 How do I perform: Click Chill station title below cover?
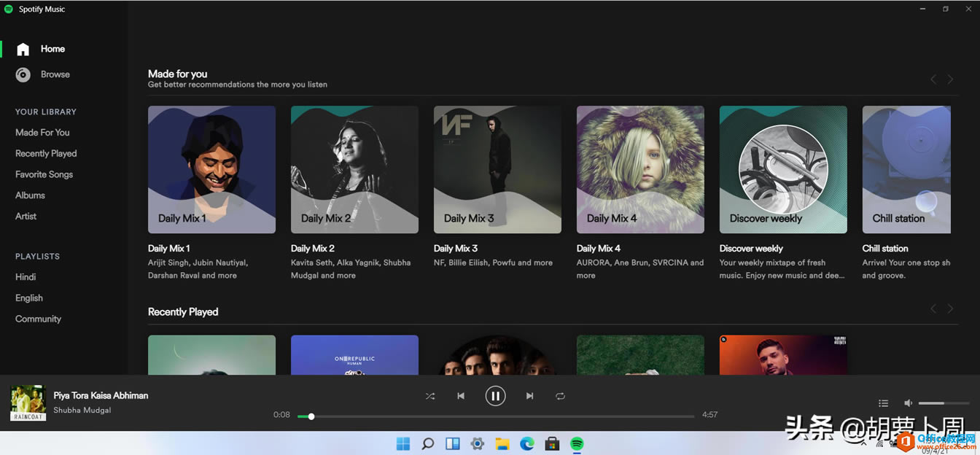[x=885, y=249]
